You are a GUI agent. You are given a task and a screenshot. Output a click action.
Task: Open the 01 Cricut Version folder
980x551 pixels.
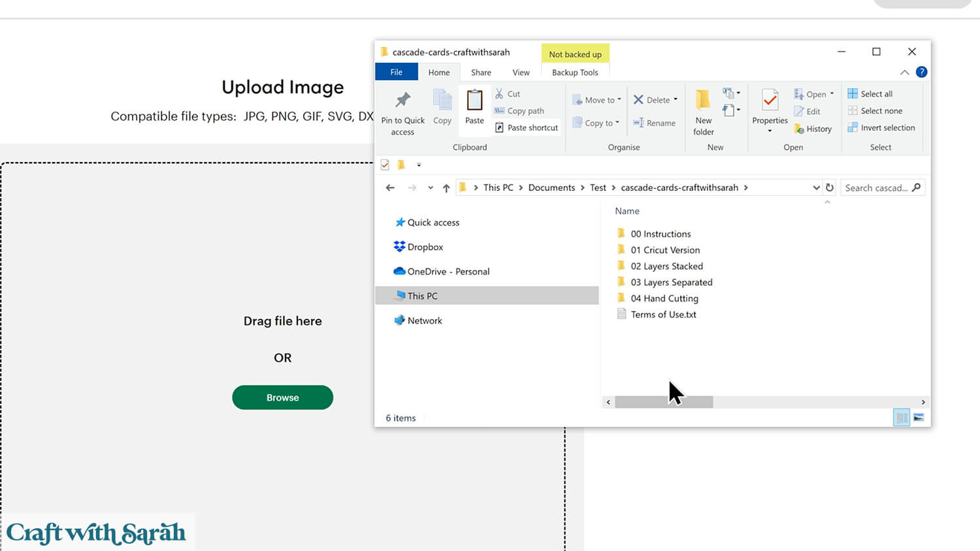click(664, 250)
